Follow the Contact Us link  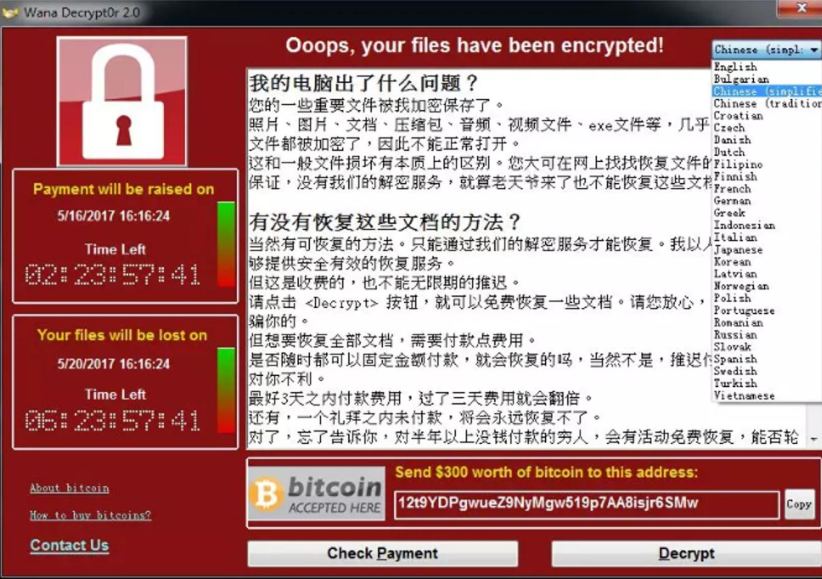69,545
